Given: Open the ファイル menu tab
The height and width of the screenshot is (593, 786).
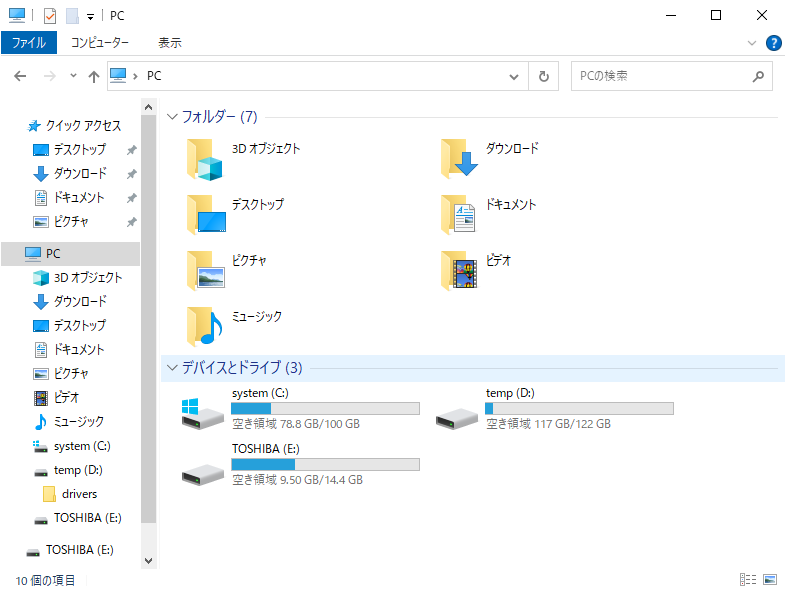Looking at the screenshot, I should coord(29,43).
